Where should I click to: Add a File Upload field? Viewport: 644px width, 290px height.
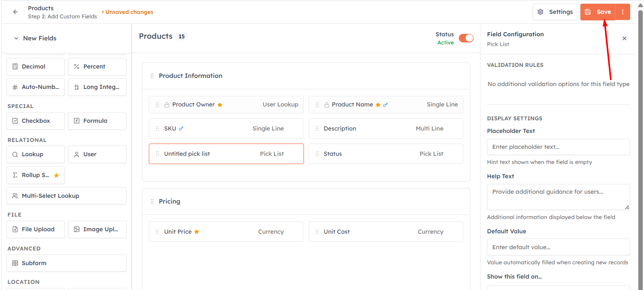click(x=35, y=229)
